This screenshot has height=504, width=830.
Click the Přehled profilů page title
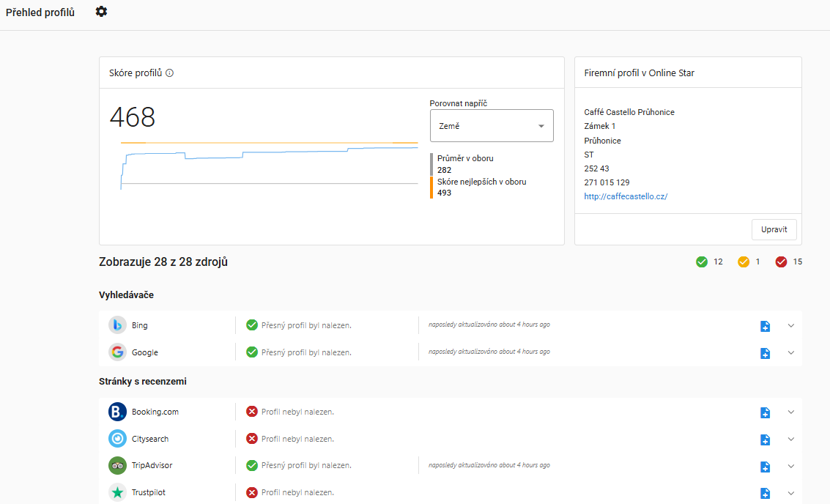click(x=40, y=12)
